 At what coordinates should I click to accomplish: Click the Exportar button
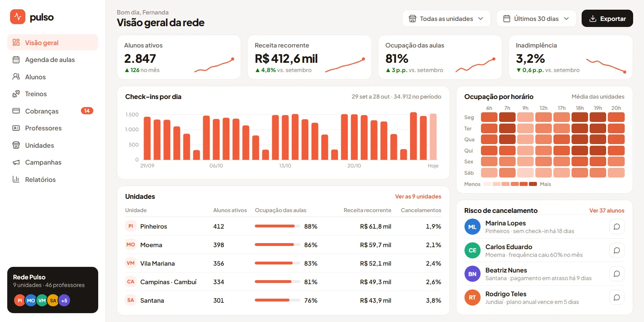607,19
